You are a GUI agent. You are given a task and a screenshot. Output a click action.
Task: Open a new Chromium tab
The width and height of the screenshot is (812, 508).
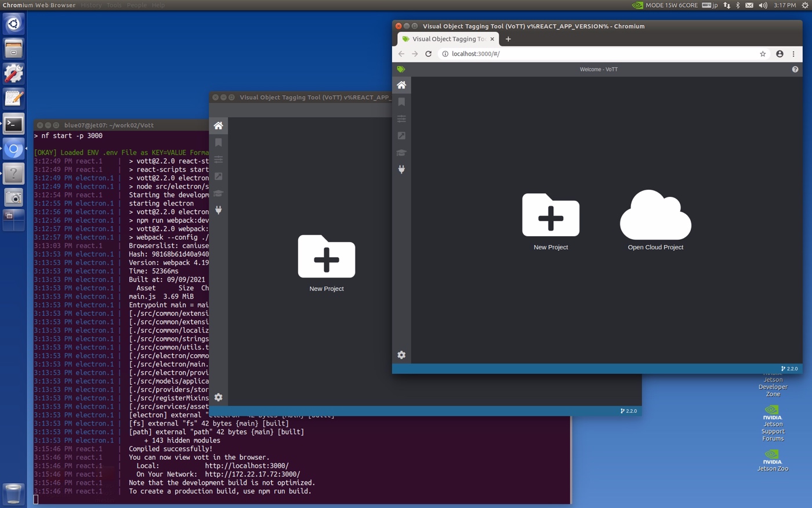508,39
